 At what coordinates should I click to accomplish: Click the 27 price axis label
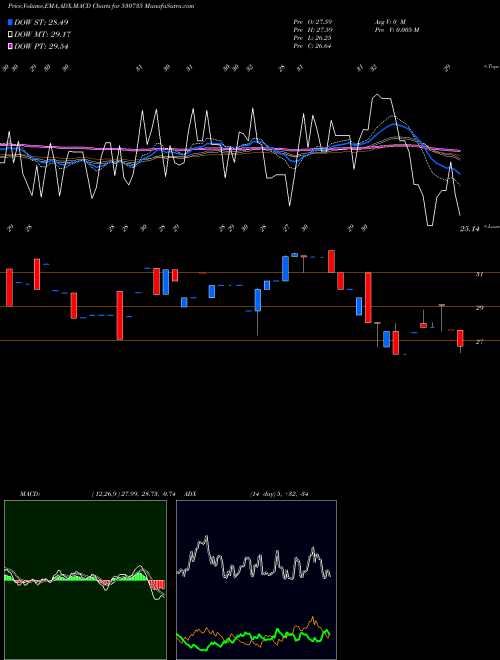(479, 342)
